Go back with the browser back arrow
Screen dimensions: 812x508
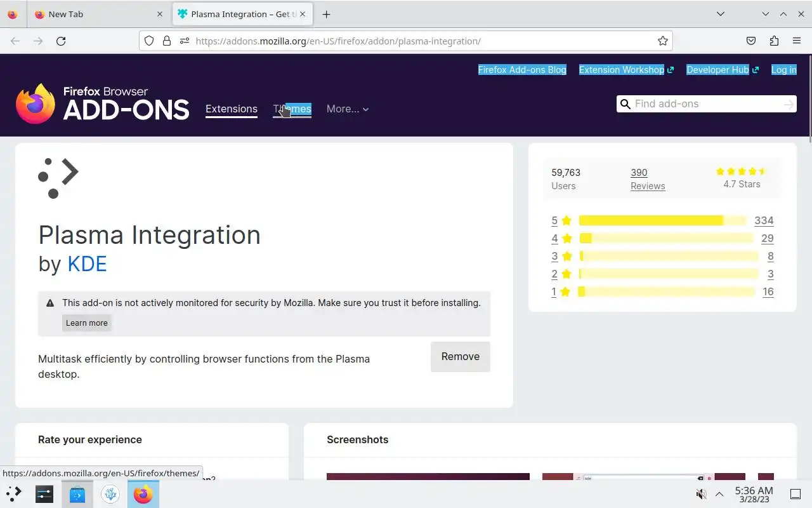pyautogui.click(x=15, y=41)
